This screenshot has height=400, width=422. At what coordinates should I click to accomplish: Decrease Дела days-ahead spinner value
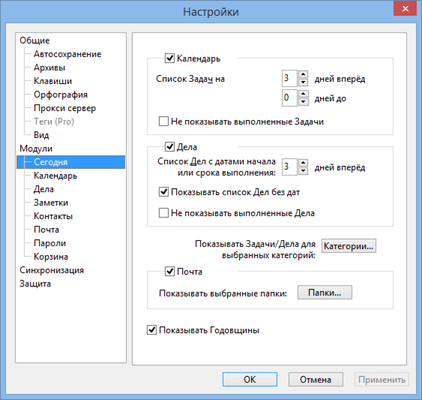[303, 170]
